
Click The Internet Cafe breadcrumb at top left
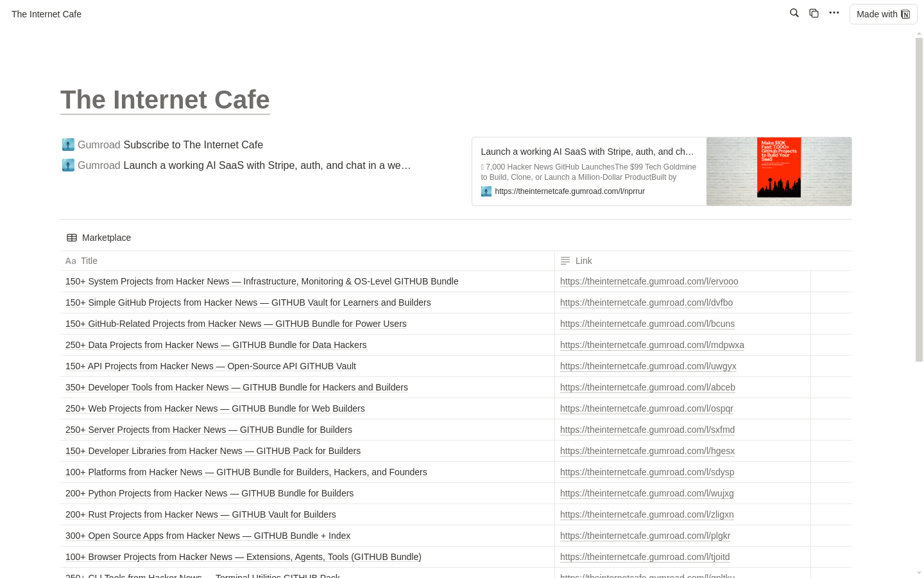46,14
